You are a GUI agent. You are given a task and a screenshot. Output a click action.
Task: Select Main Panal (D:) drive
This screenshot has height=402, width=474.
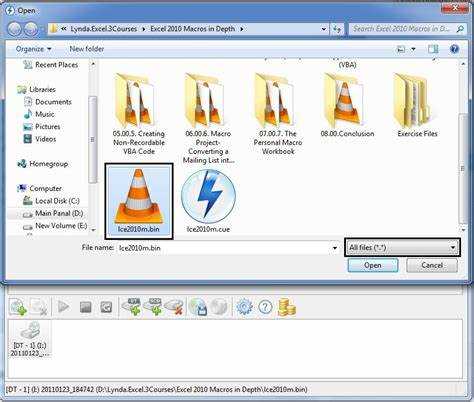point(53,213)
